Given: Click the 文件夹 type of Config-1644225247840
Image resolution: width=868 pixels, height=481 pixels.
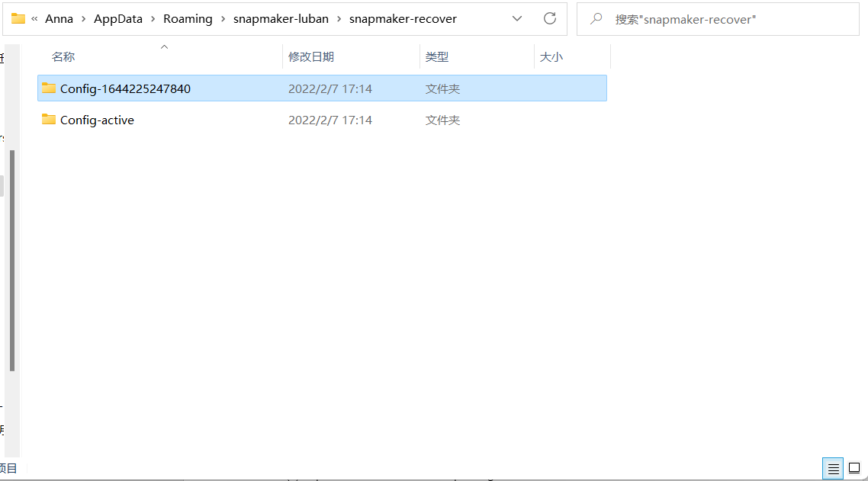Looking at the screenshot, I should point(442,88).
